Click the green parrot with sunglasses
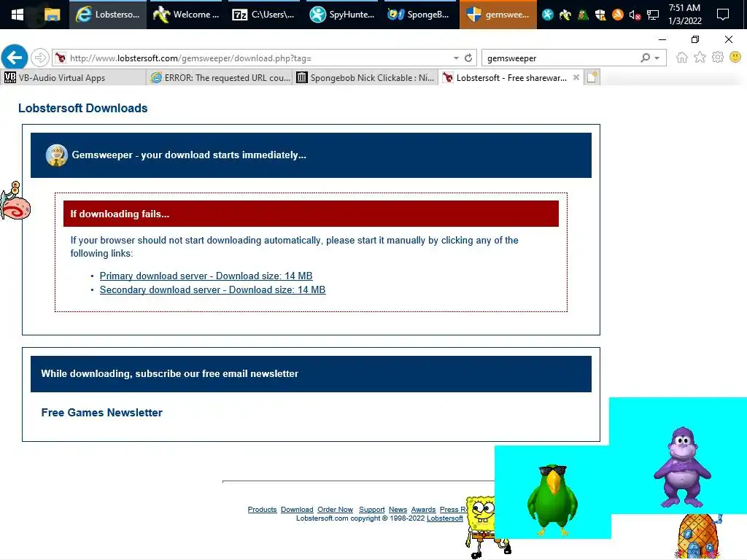Screen dimensions: 747x560 point(553,499)
